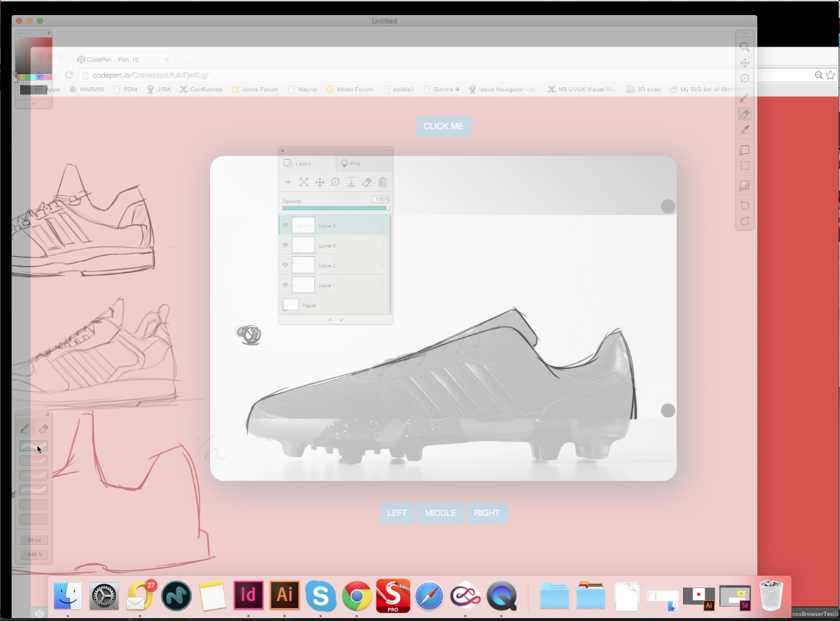
Task: Click the LEFT button
Action: 397,513
